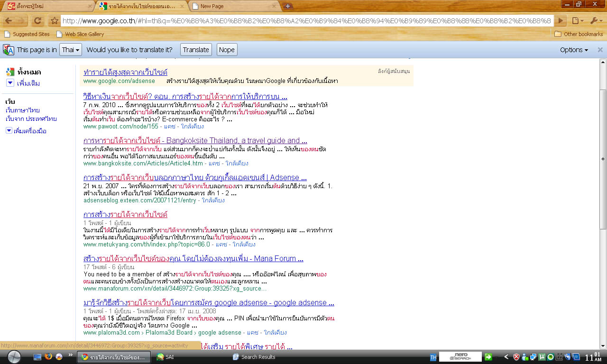The height and width of the screenshot is (364, 607).
Task: Open cached link for the pawoot.com result
Action: (169, 127)
